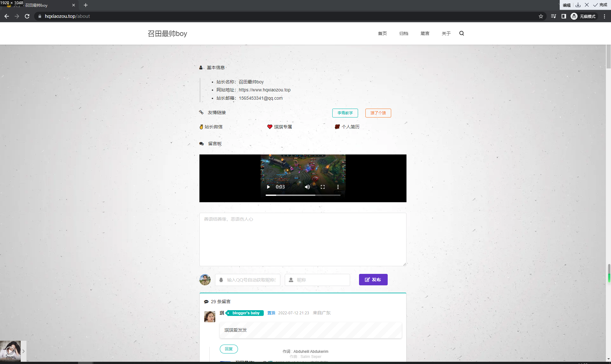The width and height of the screenshot is (611, 364).
Task: Open the https://www.hqxiaozou.top link
Action: point(265,90)
